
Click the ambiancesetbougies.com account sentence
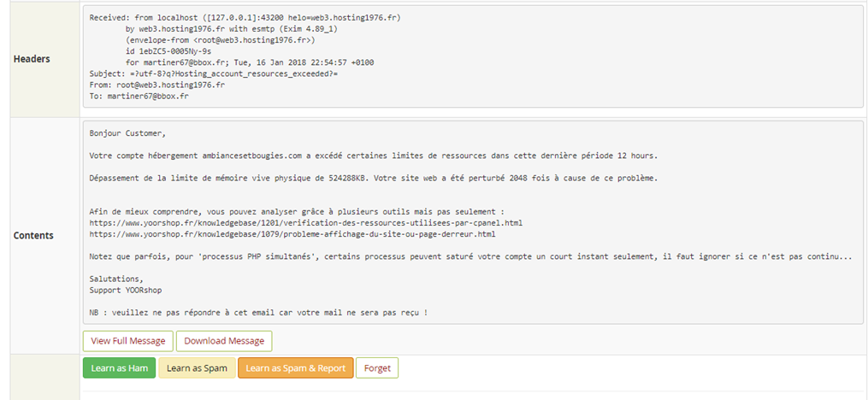[x=374, y=156]
